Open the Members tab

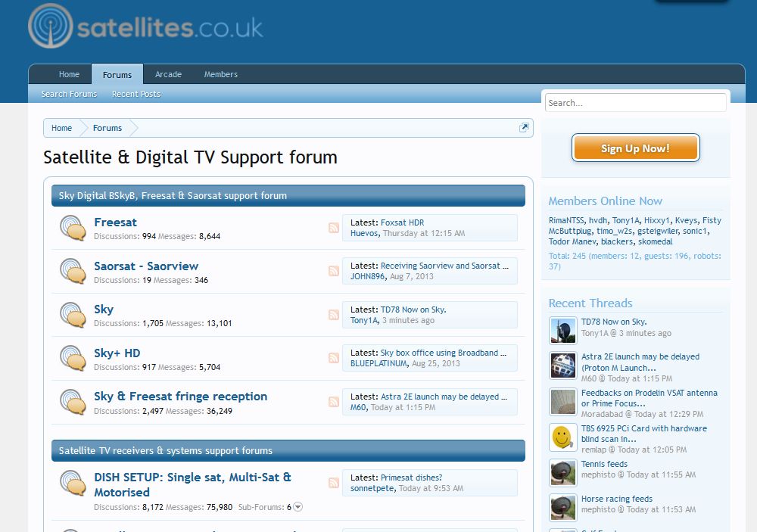[220, 74]
